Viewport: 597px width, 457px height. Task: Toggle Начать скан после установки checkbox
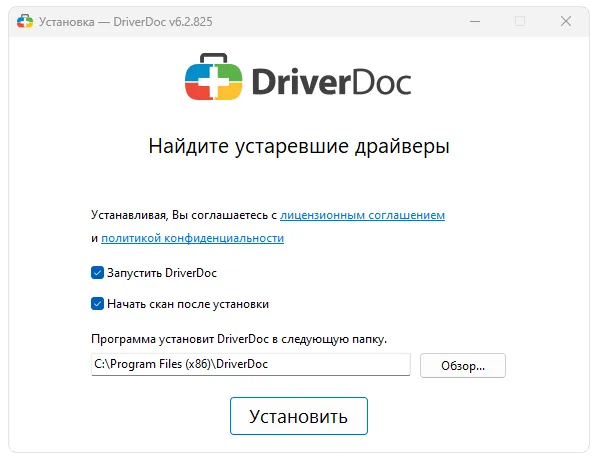pyautogui.click(x=97, y=304)
